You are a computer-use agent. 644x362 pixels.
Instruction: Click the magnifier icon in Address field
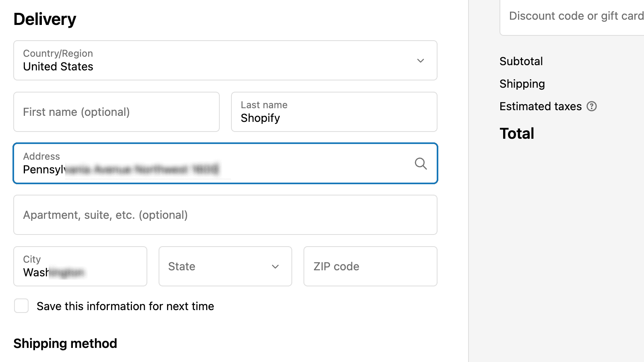[421, 164]
